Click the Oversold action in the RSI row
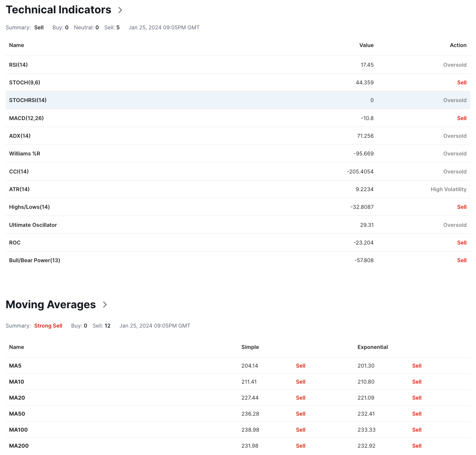Viewport: 476px width, 455px height. [x=455, y=65]
